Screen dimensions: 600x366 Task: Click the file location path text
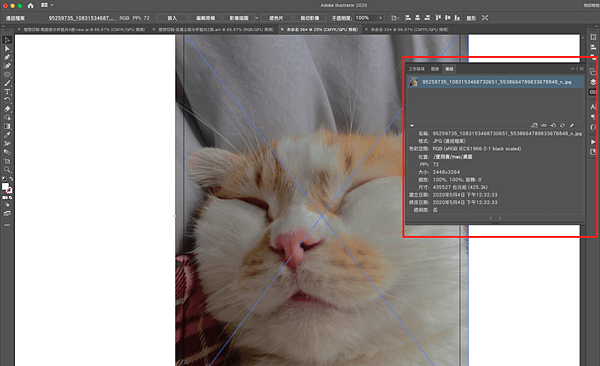click(452, 157)
